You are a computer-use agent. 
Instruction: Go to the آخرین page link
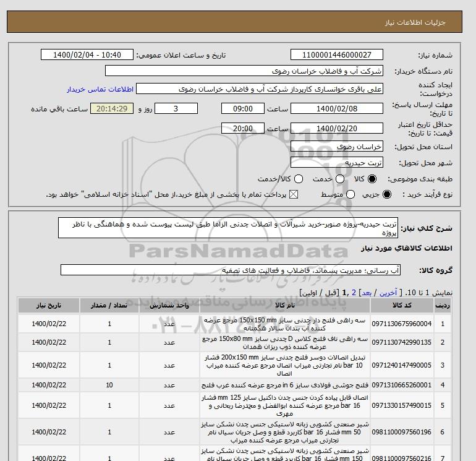pyautogui.click(x=388, y=293)
